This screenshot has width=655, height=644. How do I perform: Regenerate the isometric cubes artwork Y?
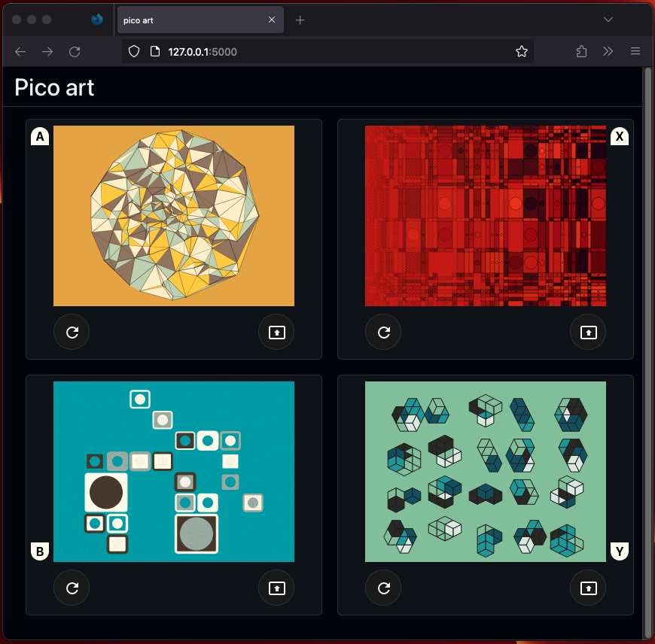tap(383, 588)
